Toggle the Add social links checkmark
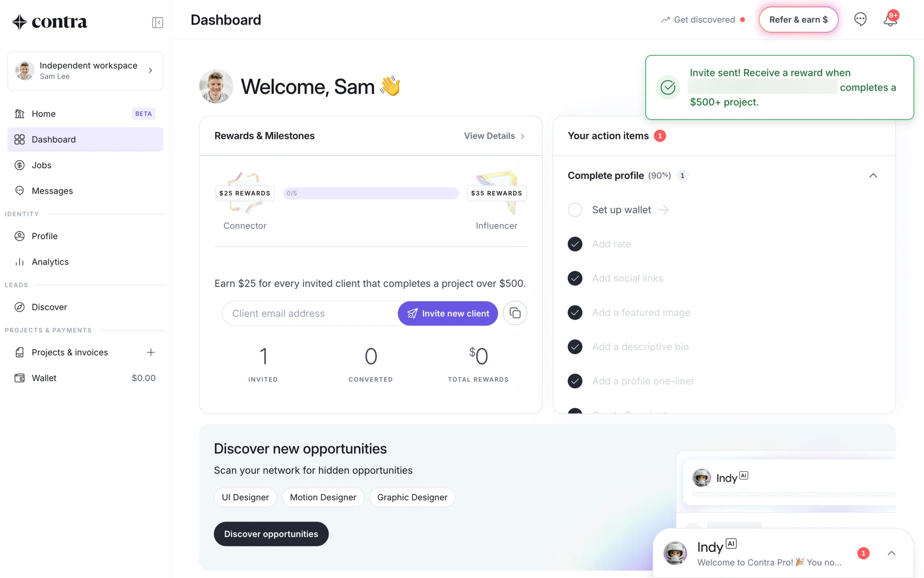 coord(575,278)
